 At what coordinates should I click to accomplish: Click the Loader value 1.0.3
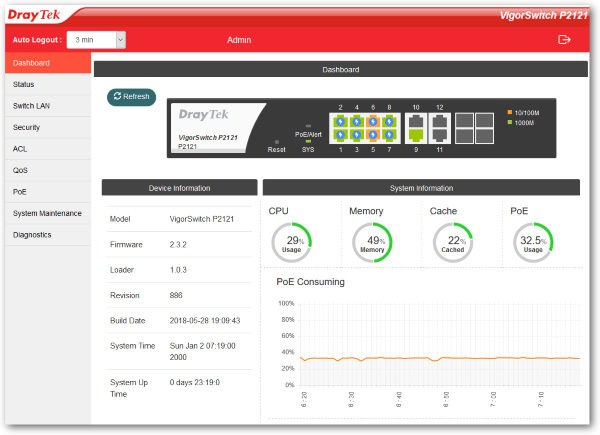178,270
